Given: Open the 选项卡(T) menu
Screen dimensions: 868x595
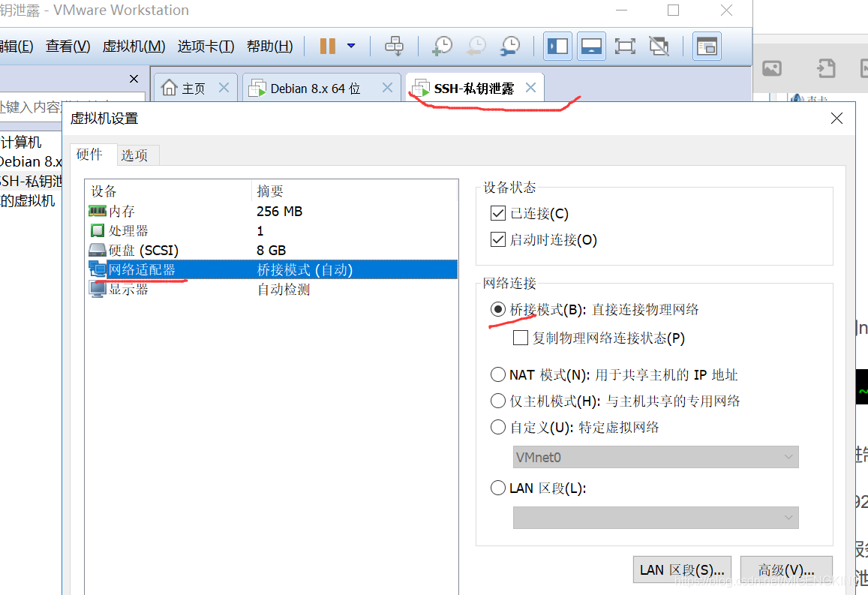Looking at the screenshot, I should [x=206, y=47].
